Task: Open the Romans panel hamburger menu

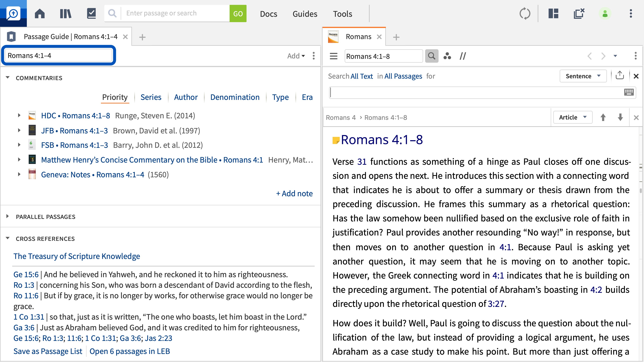Action: (334, 56)
